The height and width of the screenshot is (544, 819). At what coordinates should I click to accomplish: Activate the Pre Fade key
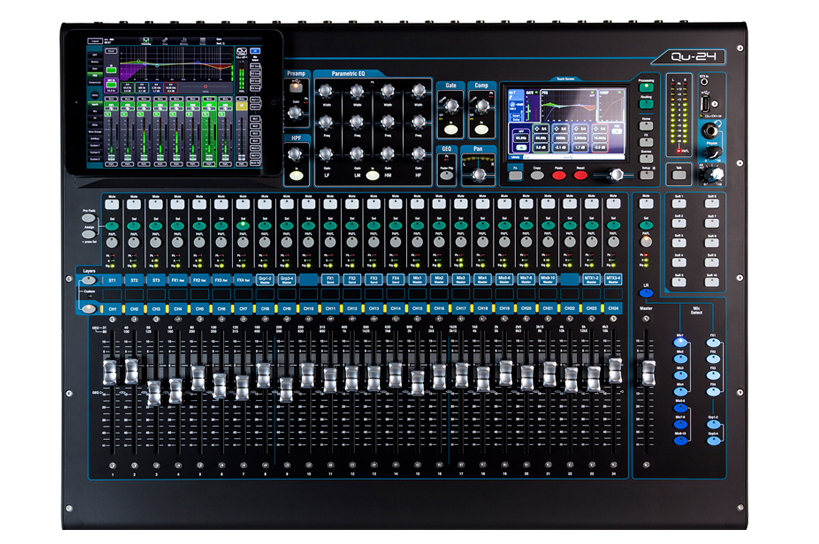(88, 218)
